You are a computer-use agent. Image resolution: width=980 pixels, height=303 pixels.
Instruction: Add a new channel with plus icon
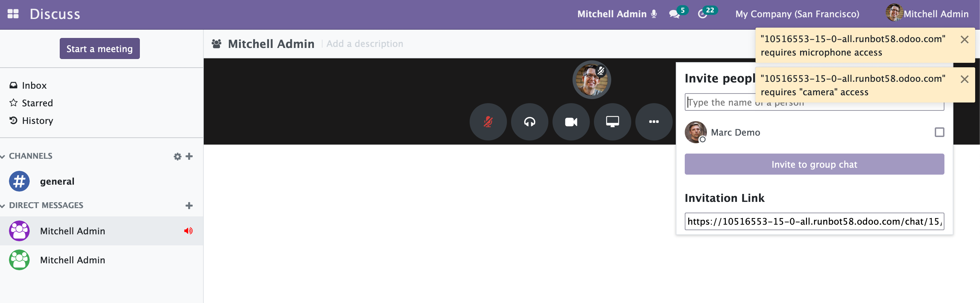(189, 156)
